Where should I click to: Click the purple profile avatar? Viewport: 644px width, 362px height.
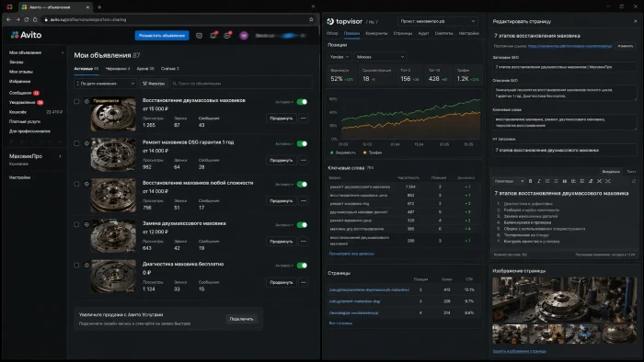click(244, 36)
